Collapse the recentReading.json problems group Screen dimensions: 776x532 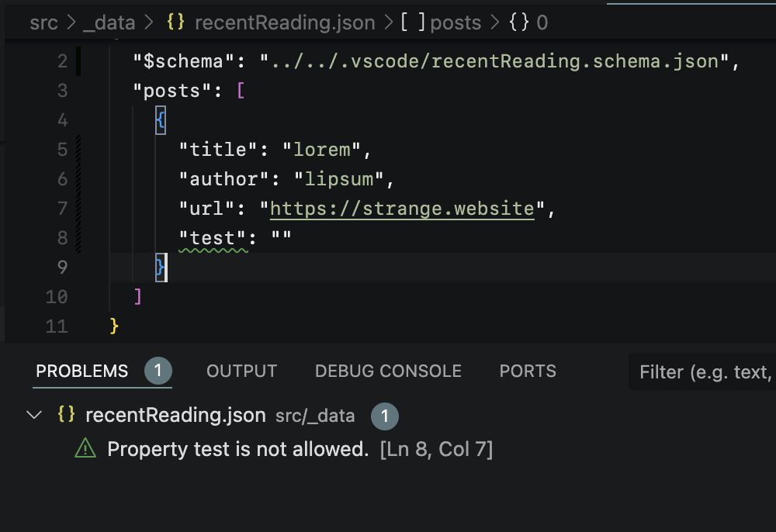coord(33,416)
